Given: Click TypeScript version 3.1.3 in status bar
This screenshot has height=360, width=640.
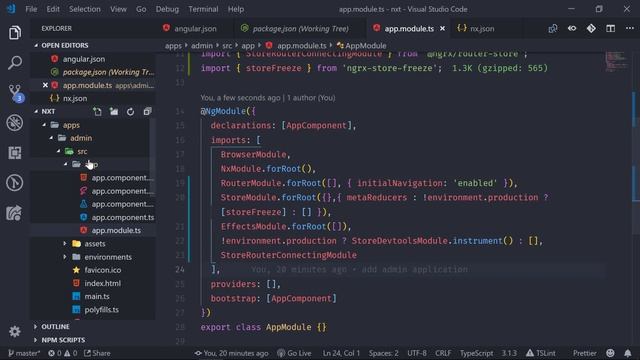Looking at the screenshot, I should (x=509, y=353).
